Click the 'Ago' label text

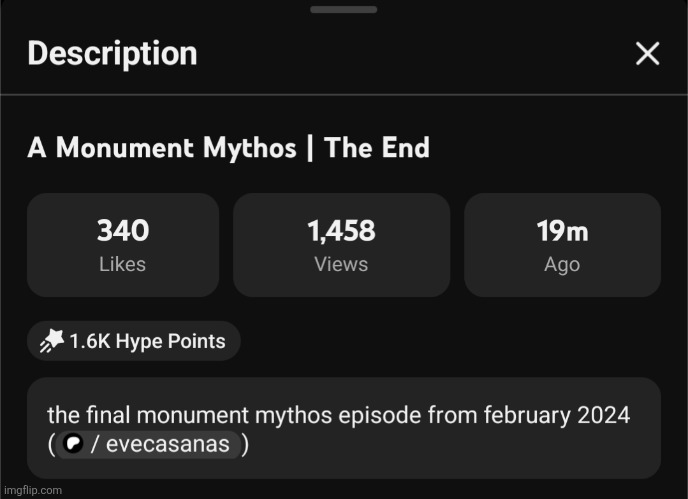click(x=562, y=265)
